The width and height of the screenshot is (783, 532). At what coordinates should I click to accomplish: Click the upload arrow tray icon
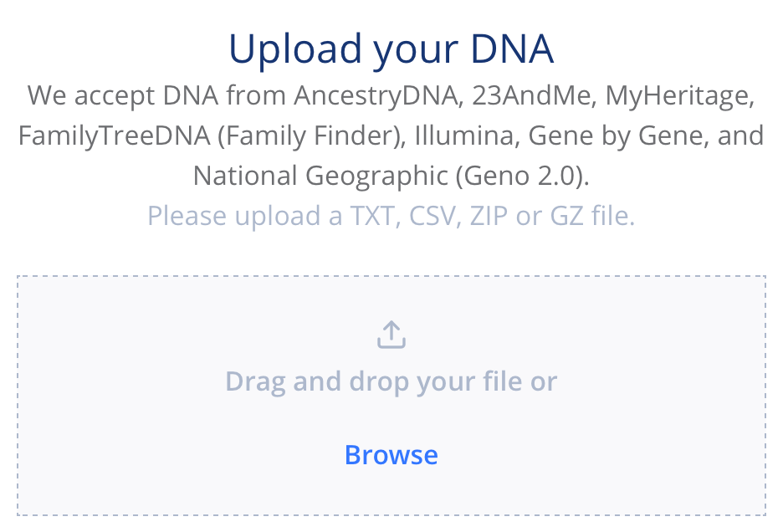(x=391, y=335)
